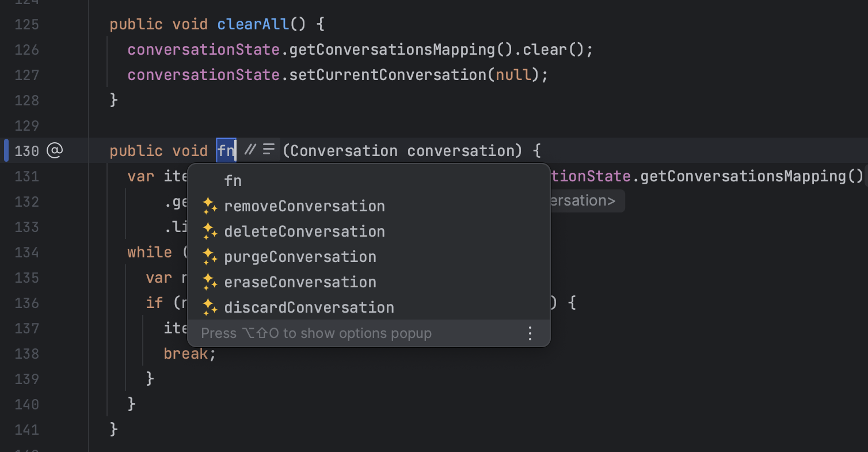868x452 pixels.
Task: Open the popup's three-dot options menu
Action: point(530,333)
